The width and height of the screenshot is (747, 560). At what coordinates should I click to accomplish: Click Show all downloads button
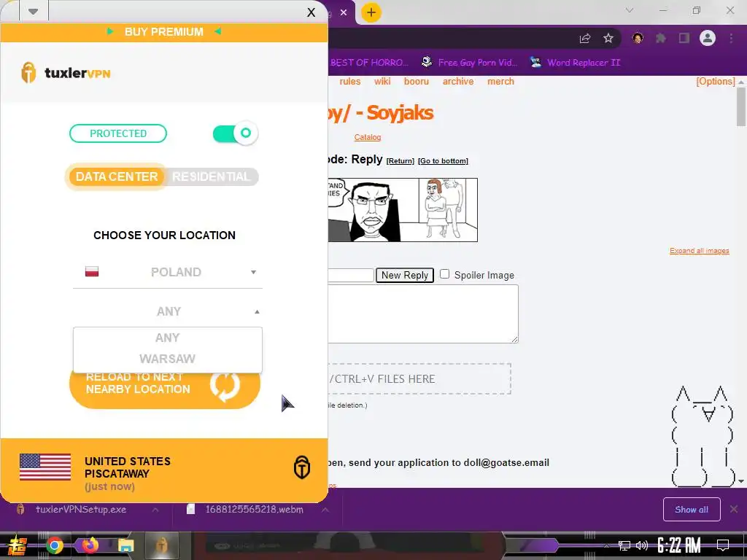coord(692,510)
